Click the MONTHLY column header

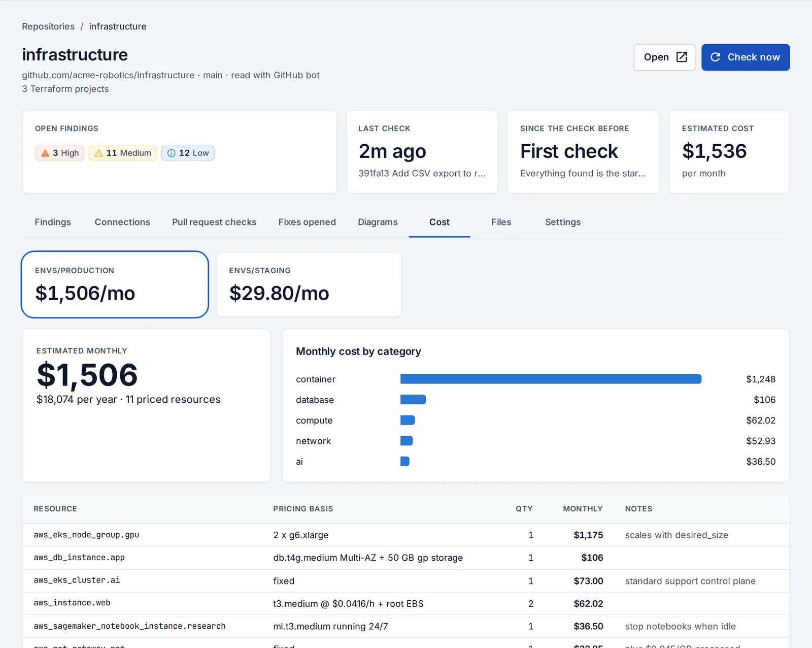coord(583,509)
